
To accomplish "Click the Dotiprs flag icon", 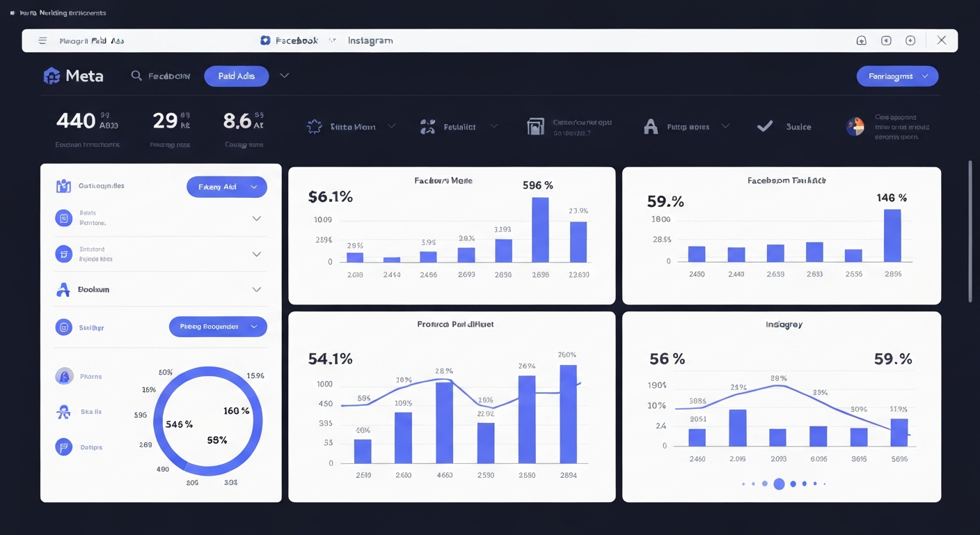I will [x=64, y=447].
